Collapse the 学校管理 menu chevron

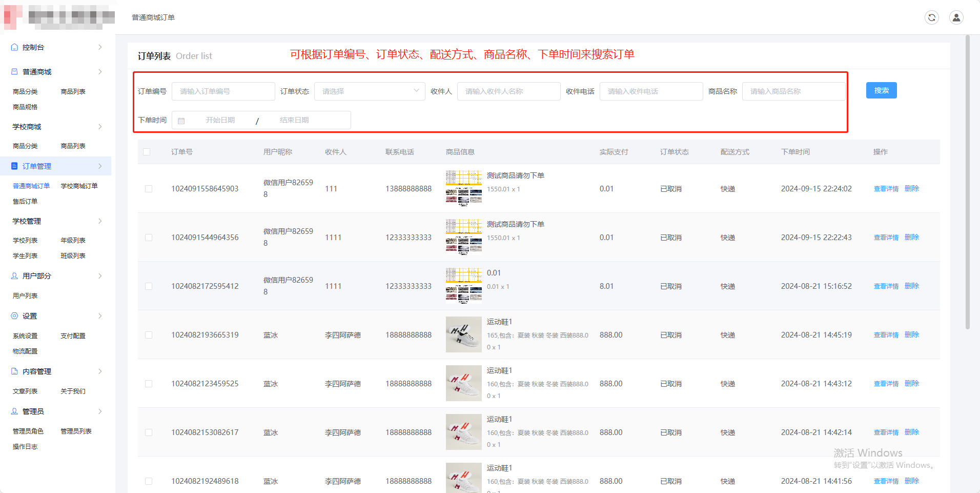(x=100, y=221)
